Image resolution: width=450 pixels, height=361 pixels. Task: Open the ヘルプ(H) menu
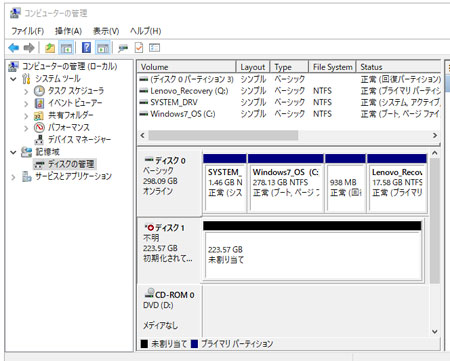pos(146,31)
